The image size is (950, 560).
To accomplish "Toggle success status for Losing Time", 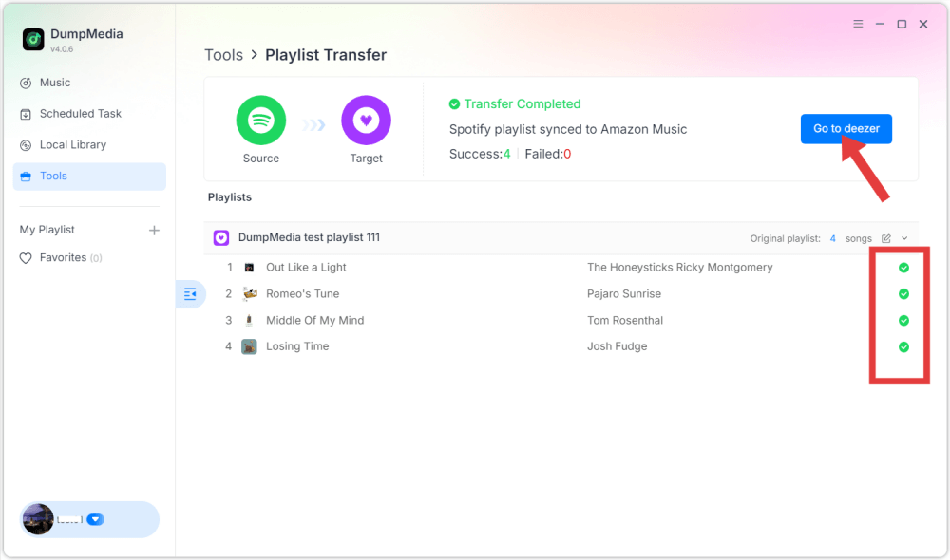I will (x=902, y=346).
